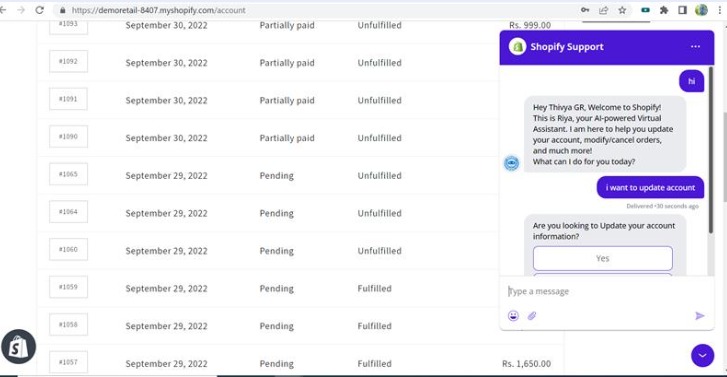
Task: Click Partially paid status of order #1092
Action: click(287, 63)
